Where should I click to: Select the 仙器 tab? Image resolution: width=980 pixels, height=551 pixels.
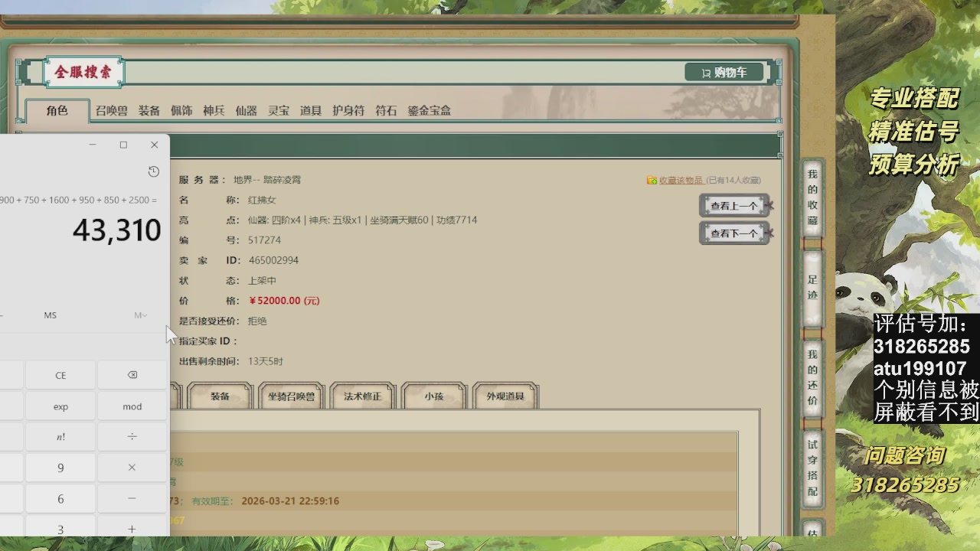(x=246, y=111)
